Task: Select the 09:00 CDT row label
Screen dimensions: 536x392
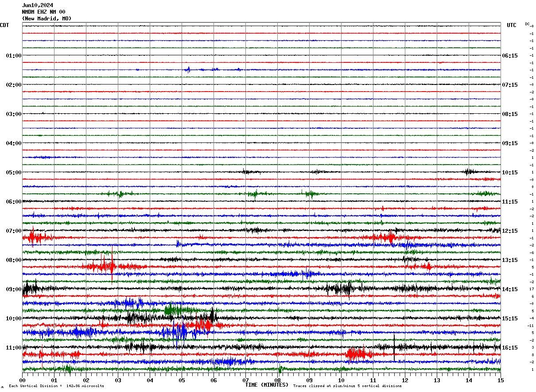Action: [13, 289]
